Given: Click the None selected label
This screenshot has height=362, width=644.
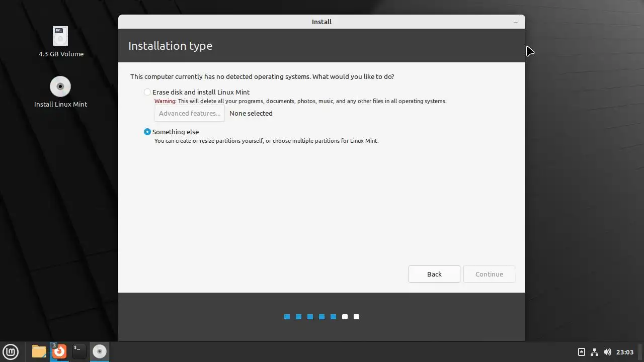Looking at the screenshot, I should click(251, 113).
